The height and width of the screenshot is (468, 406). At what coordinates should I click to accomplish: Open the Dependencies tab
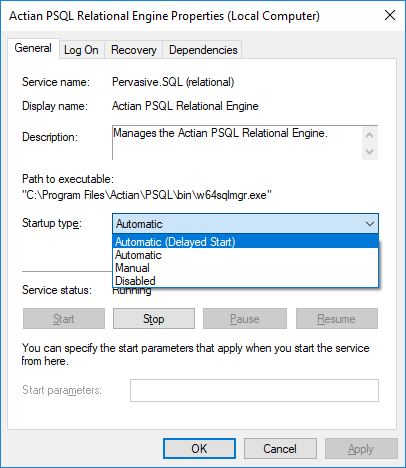click(203, 50)
